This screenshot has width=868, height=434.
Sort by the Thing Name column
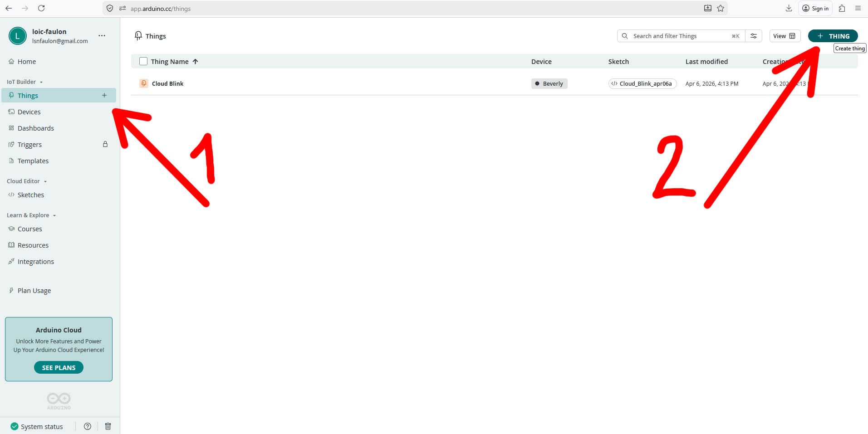(x=175, y=62)
